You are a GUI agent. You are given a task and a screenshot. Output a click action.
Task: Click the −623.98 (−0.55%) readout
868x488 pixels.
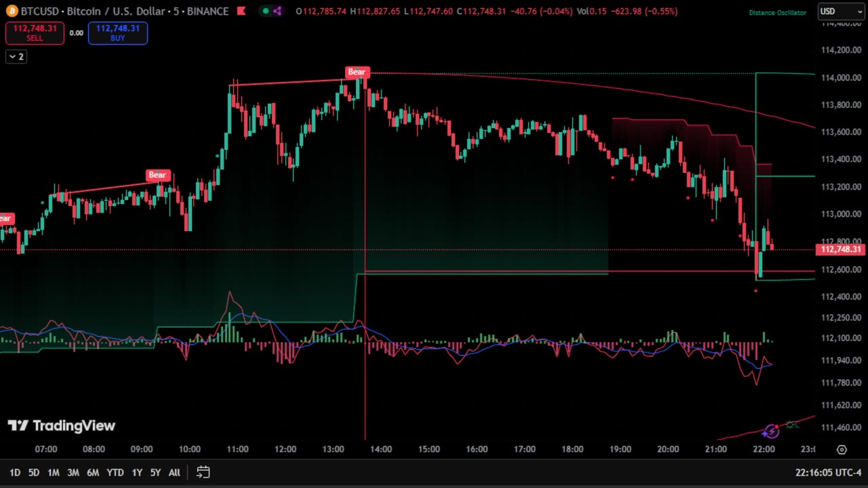click(x=643, y=12)
